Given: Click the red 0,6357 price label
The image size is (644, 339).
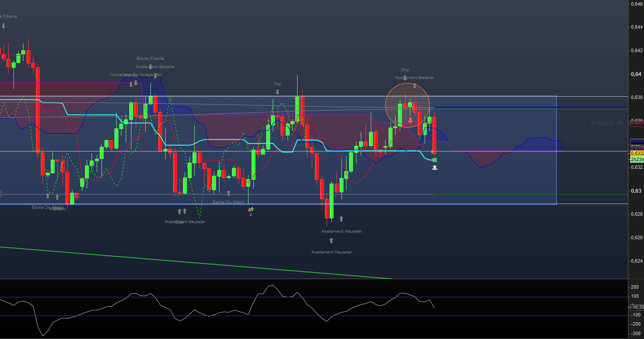Looking at the screenshot, I should tap(637, 124).
